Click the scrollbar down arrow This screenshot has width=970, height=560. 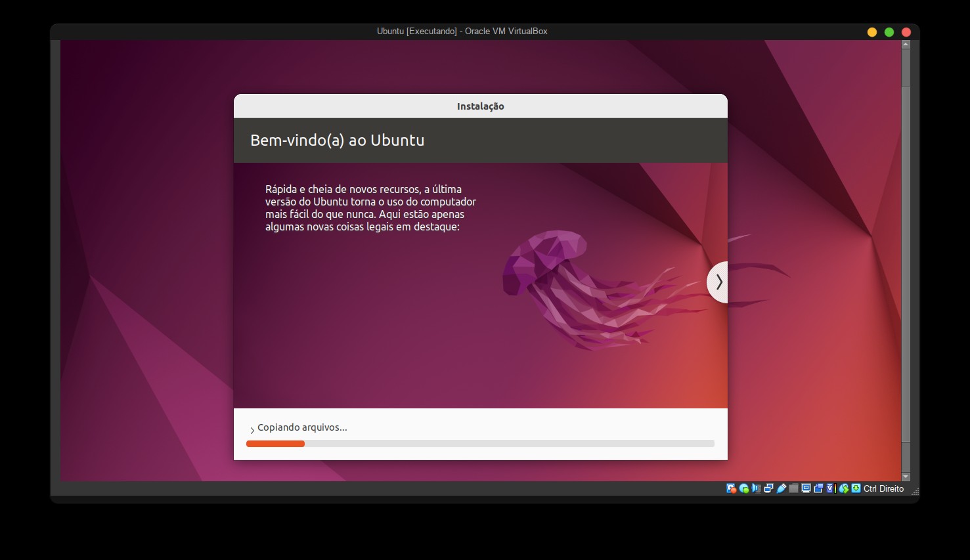[x=906, y=477]
